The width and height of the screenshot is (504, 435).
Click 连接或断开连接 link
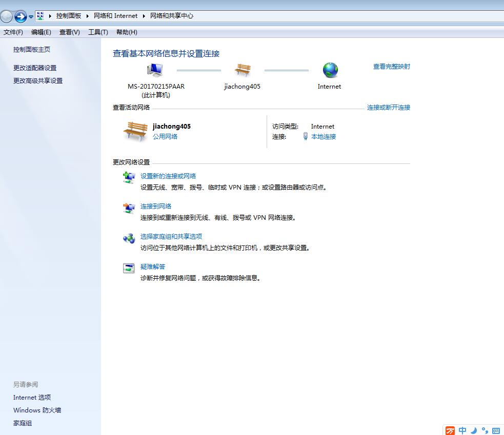(x=389, y=107)
